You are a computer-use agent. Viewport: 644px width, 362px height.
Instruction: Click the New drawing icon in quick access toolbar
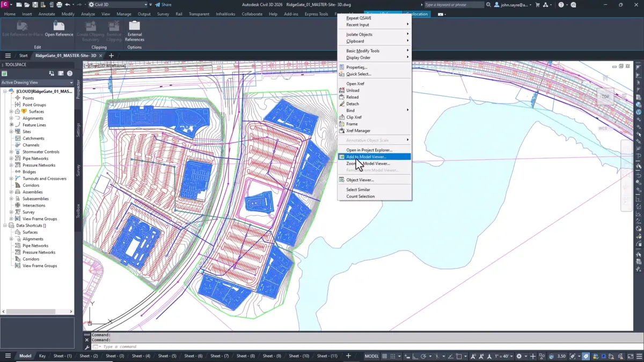(20, 4)
